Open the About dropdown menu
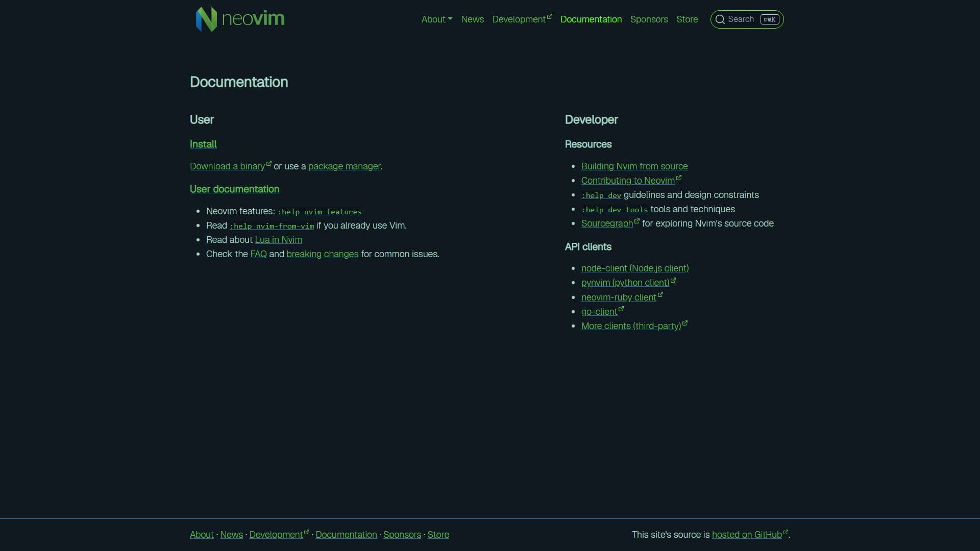The height and width of the screenshot is (551, 980). click(437, 19)
